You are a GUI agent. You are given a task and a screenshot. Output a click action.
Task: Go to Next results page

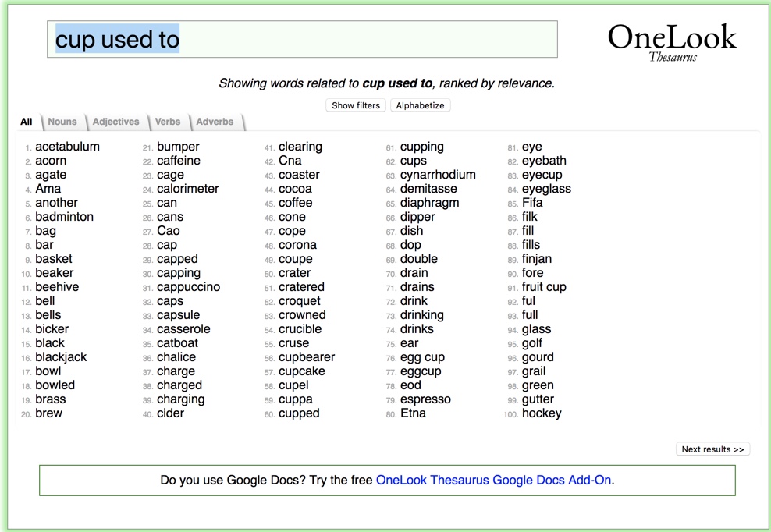pyautogui.click(x=712, y=449)
